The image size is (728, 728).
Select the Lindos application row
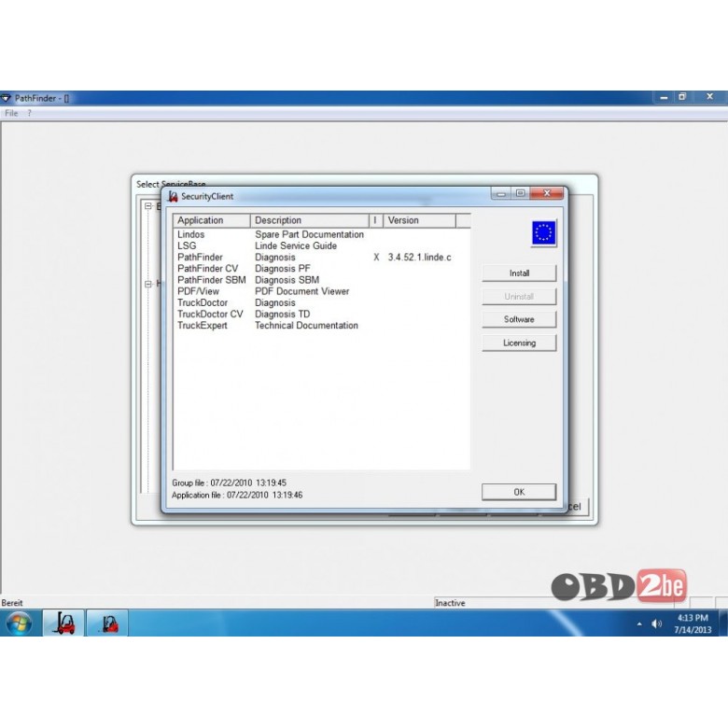[322, 234]
